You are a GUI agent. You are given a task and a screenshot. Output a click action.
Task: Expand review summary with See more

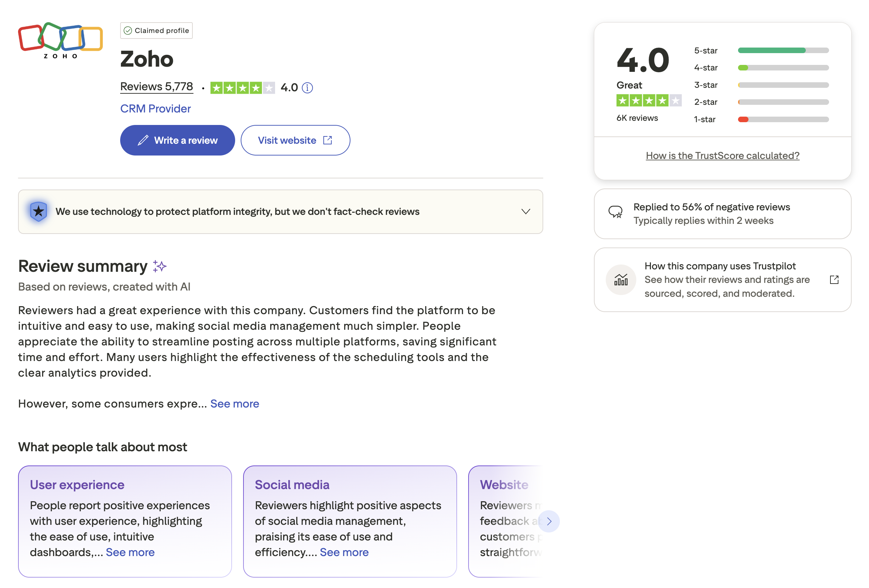234,403
